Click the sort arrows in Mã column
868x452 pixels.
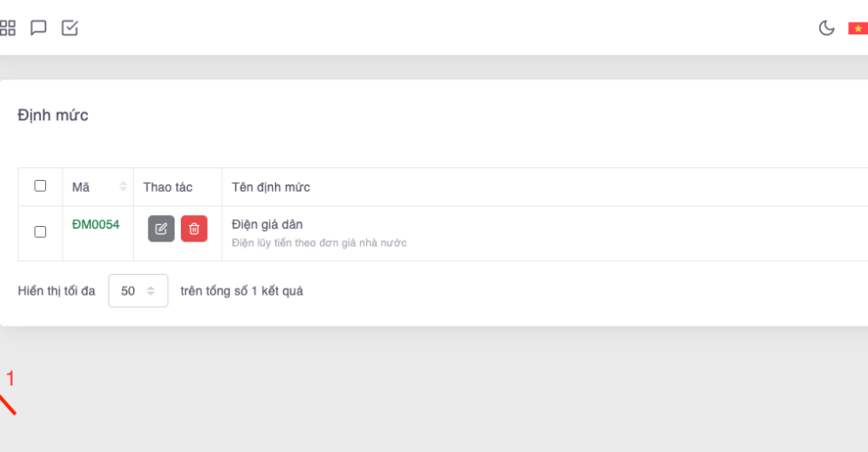[123, 187]
